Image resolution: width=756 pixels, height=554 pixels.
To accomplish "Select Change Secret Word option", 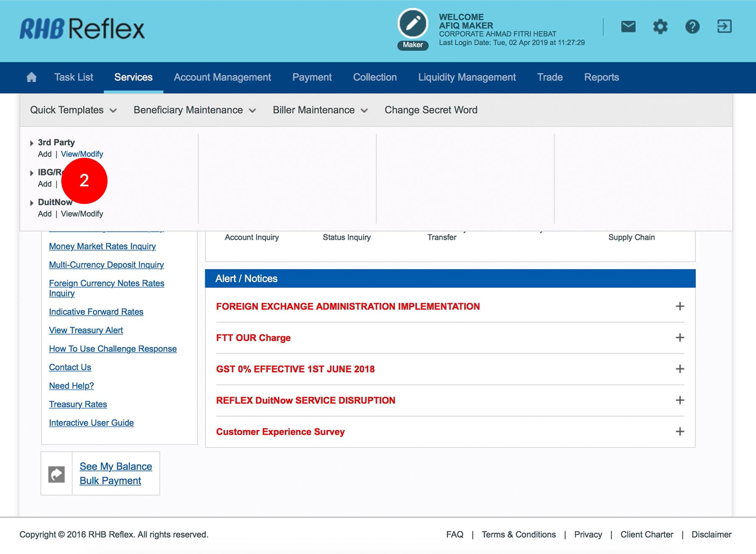I will tap(430, 110).
